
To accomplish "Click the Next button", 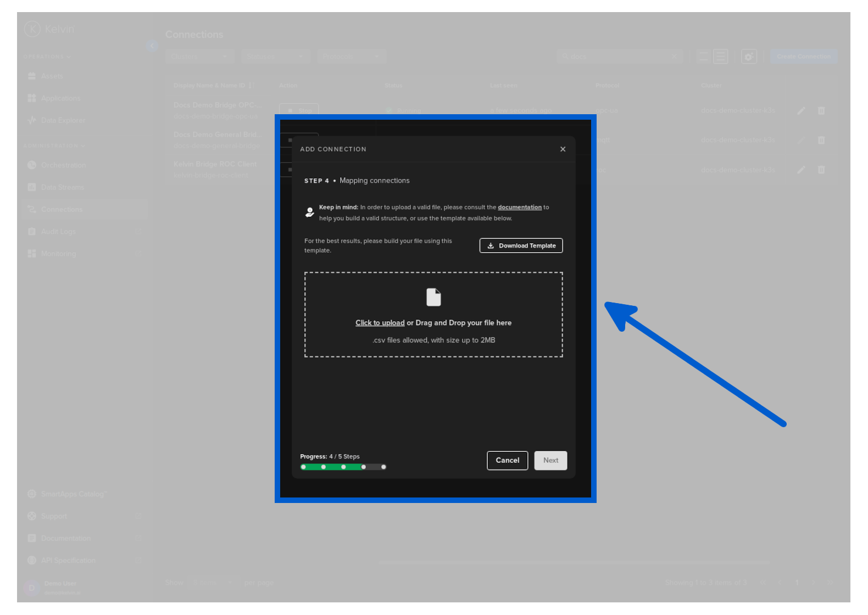I will (550, 461).
